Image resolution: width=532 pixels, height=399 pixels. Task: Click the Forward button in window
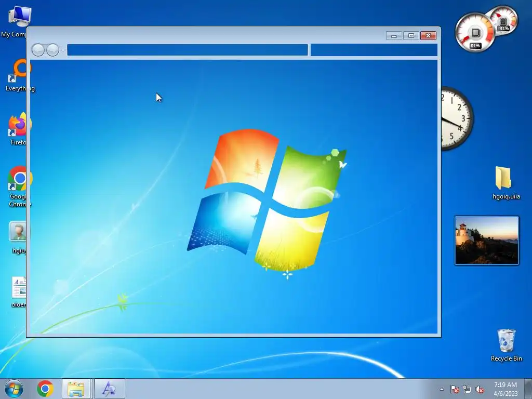click(x=52, y=50)
